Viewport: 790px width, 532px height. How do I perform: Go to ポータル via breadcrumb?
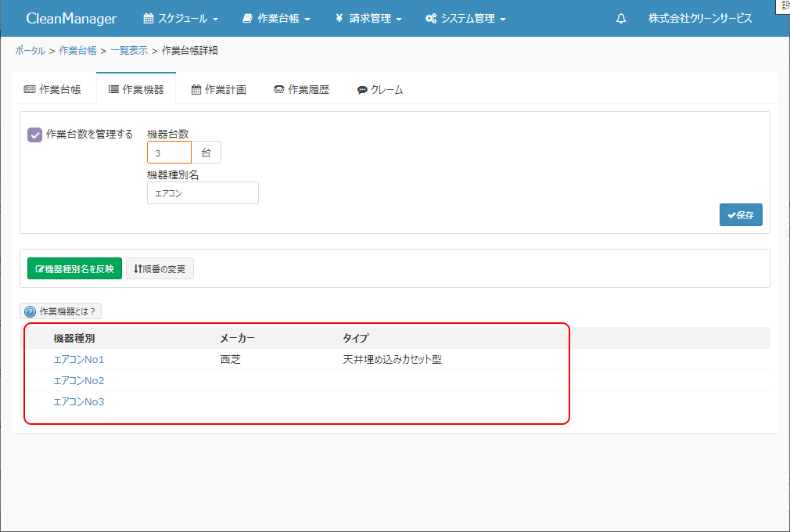click(30, 51)
